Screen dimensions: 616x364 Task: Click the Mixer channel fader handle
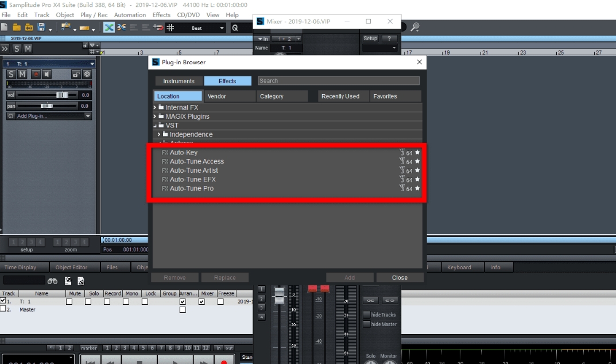(279, 295)
